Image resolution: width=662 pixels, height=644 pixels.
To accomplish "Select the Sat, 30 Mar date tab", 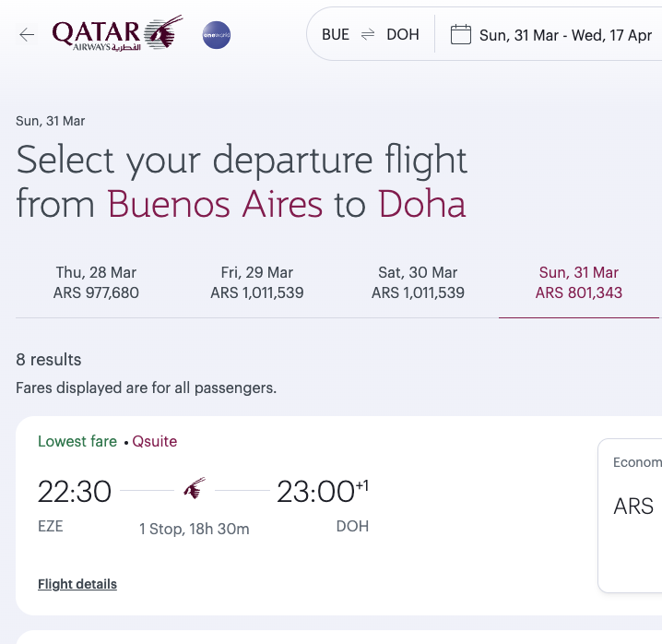I will [418, 282].
